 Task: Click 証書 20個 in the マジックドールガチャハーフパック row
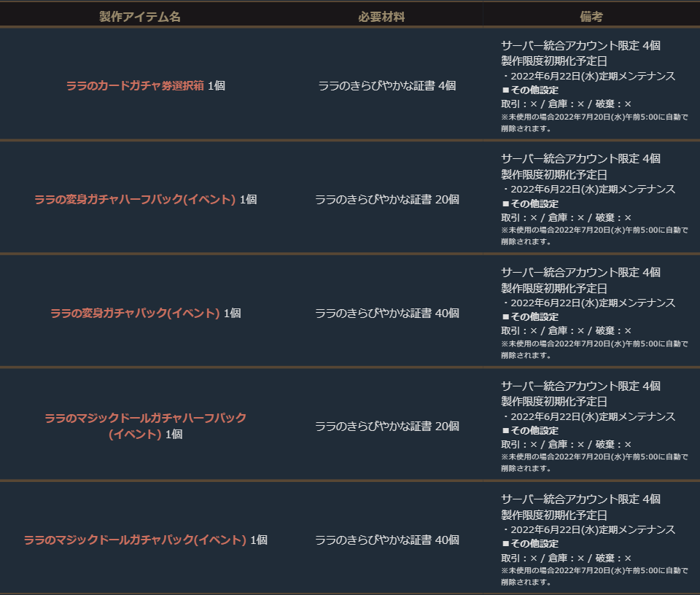386,427
